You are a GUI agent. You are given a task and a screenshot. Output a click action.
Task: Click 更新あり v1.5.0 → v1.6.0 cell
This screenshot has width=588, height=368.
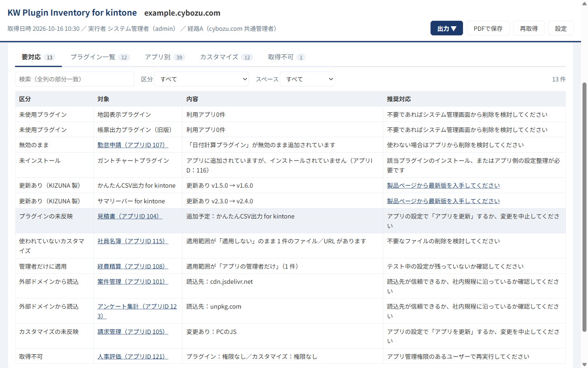(283, 185)
